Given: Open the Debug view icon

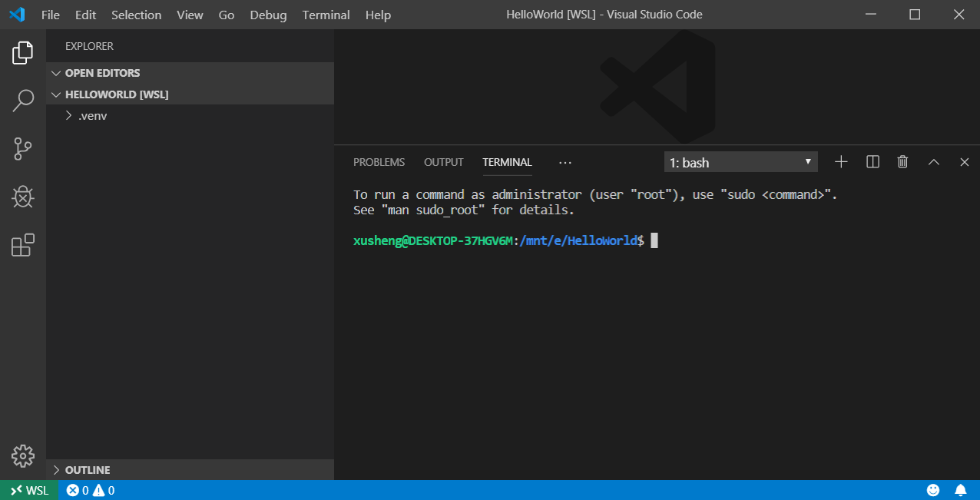Looking at the screenshot, I should [23, 197].
